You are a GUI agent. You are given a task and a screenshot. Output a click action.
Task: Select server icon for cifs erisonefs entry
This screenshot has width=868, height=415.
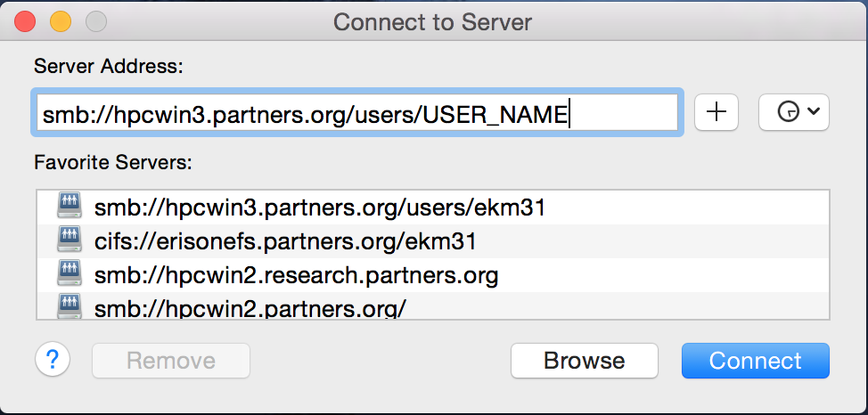70,240
